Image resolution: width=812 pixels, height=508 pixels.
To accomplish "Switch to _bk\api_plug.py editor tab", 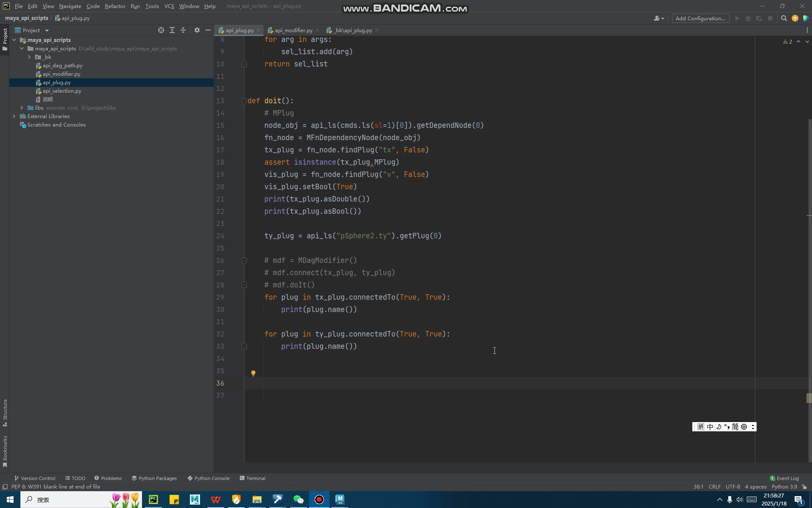I will [x=353, y=30].
